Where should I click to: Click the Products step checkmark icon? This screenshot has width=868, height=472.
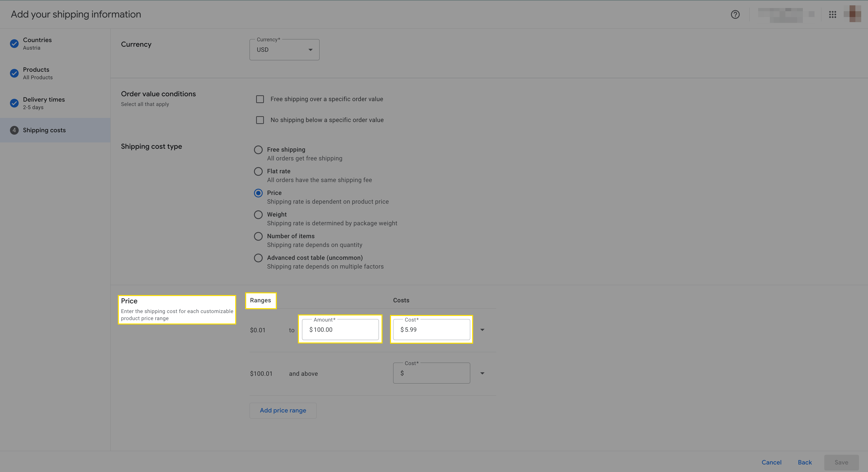point(14,73)
